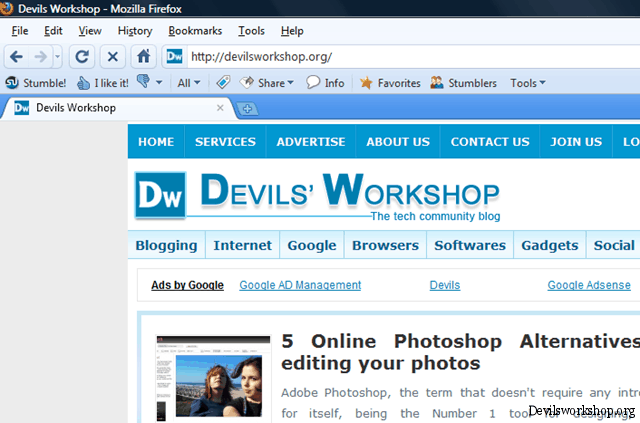640x423 pixels.
Task: Click Google AD Management ad link
Action: coord(300,285)
